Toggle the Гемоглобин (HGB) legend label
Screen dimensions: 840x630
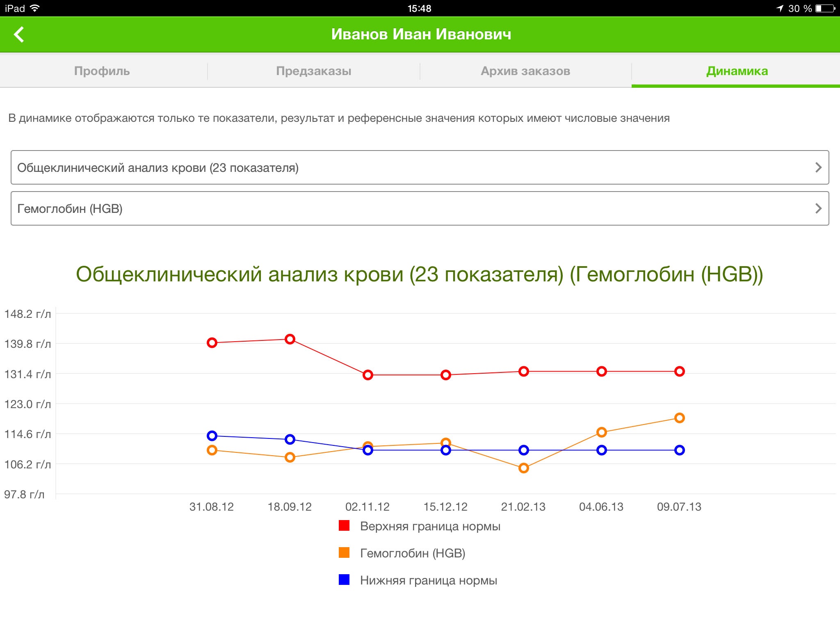pos(413,553)
